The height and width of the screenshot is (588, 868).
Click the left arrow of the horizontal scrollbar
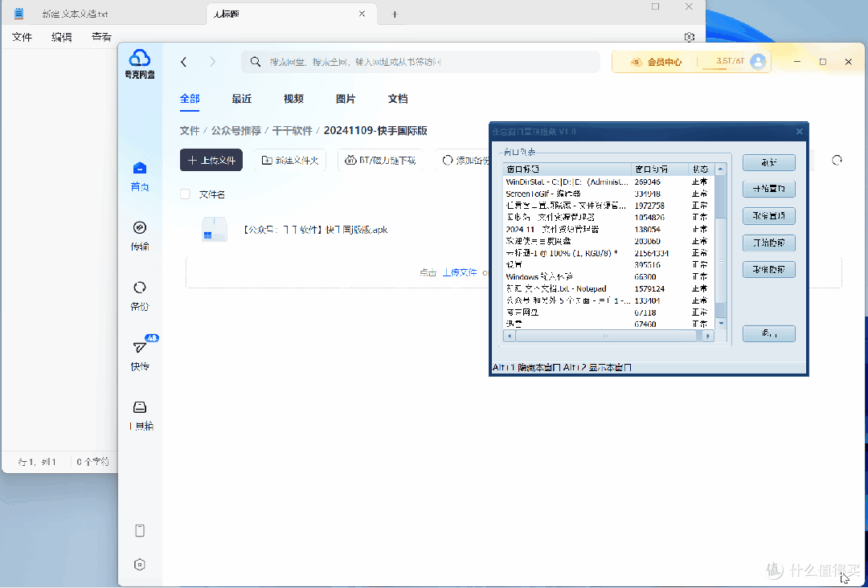(509, 336)
